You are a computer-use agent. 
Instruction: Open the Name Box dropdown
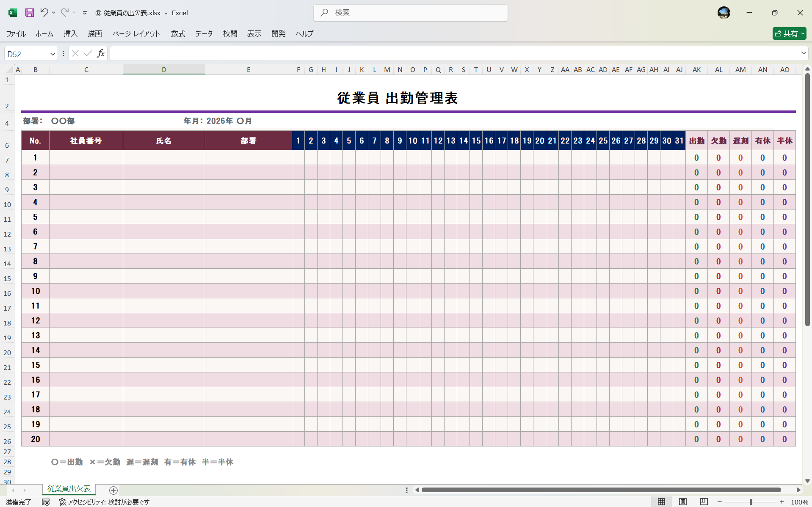[52, 53]
